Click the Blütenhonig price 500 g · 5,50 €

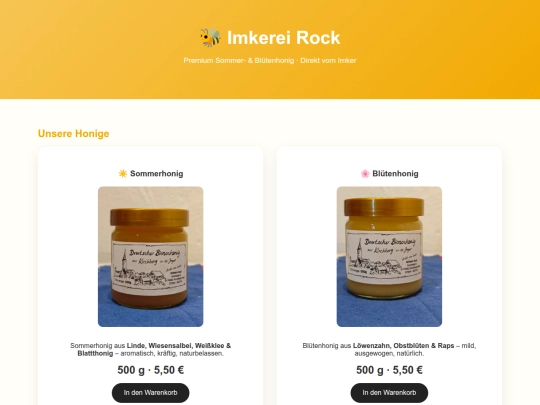coord(389,370)
